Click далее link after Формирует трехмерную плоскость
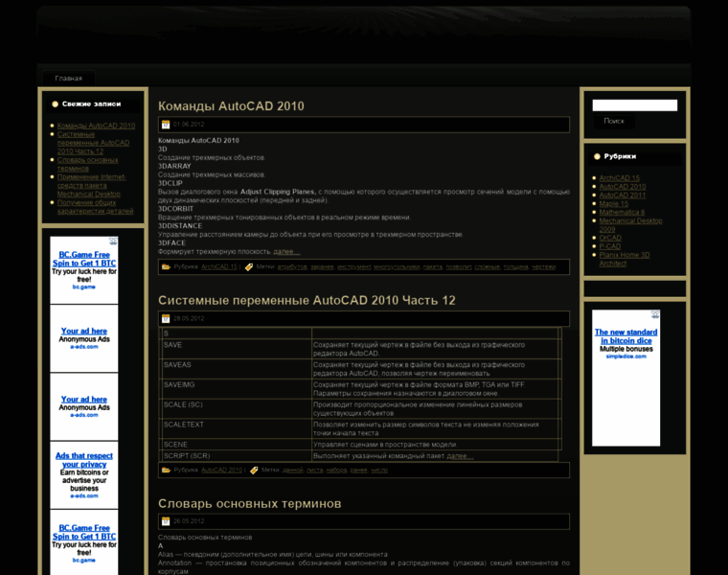This screenshot has width=728, height=575. click(x=286, y=252)
